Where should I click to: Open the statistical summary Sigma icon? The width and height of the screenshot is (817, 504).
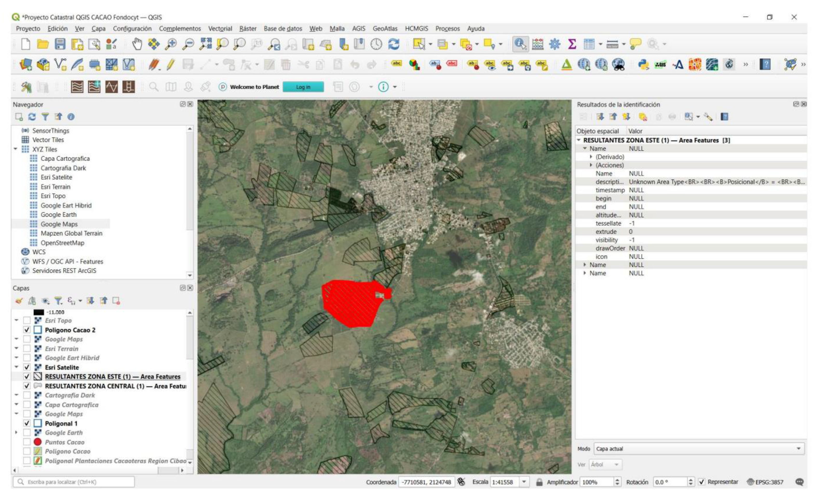tap(572, 44)
